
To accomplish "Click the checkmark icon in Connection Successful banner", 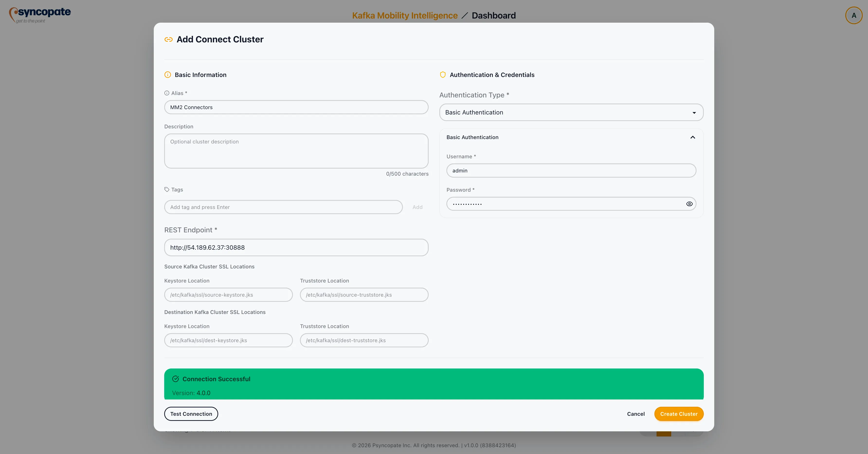I will pyautogui.click(x=175, y=378).
